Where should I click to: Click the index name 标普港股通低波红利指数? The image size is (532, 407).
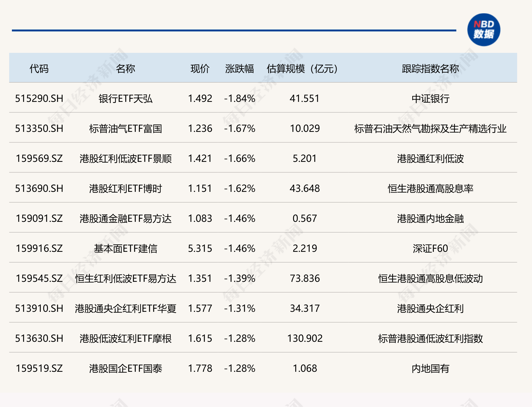(430, 338)
